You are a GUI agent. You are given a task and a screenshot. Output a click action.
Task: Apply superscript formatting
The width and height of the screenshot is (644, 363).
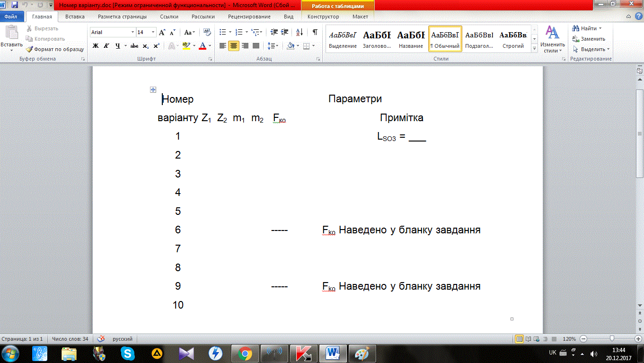(x=156, y=46)
